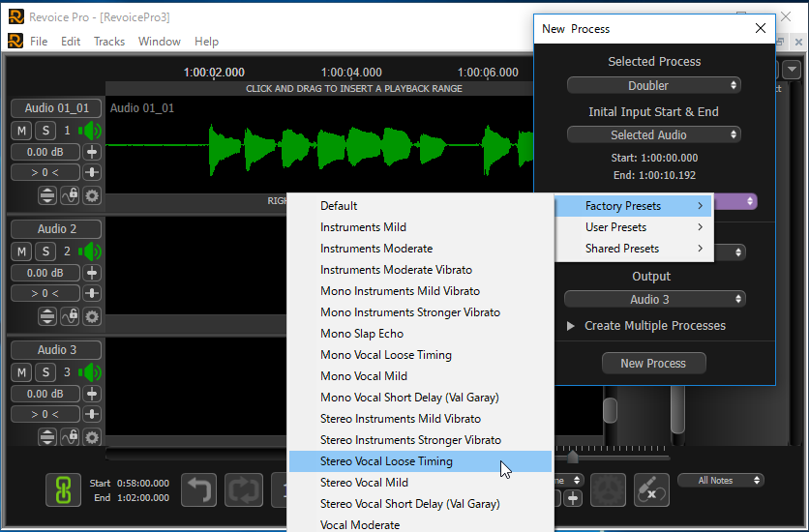Open settings gear for Audio 2
809x532 pixels.
click(92, 316)
